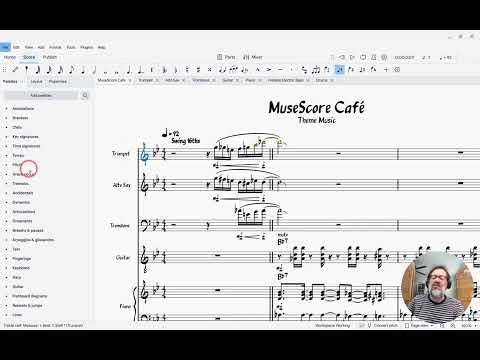Toggle the metronome
The width and height of the screenshot is (480, 360).
pos(374,57)
